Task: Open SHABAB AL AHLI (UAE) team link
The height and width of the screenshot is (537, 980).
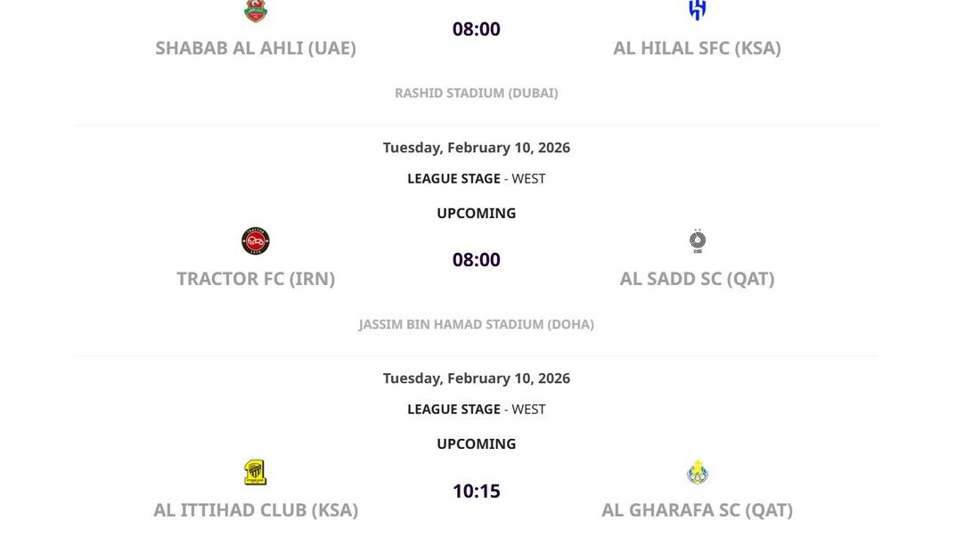Action: pyautogui.click(x=256, y=48)
